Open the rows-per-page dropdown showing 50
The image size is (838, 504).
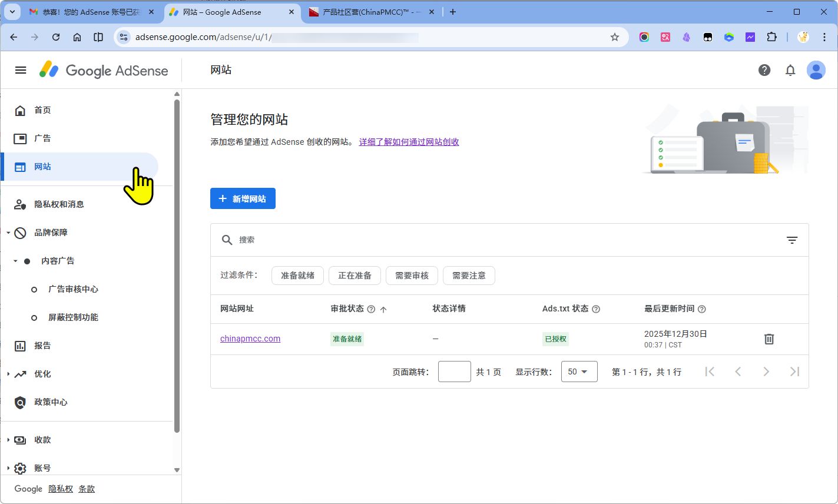tap(579, 372)
